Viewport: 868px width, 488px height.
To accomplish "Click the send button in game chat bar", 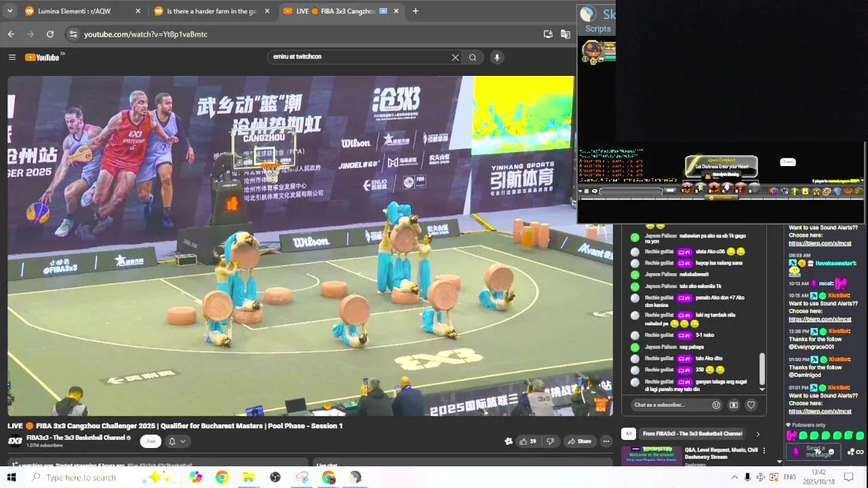I will pos(670,191).
